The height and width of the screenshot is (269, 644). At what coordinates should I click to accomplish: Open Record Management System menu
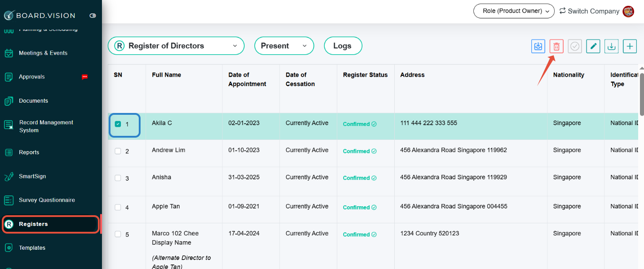pos(46,126)
